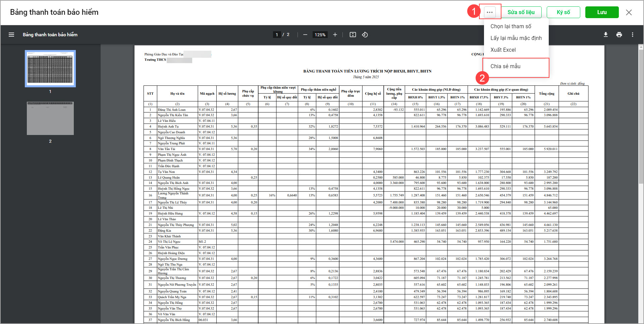Select page 1 thumbnail

(50, 68)
